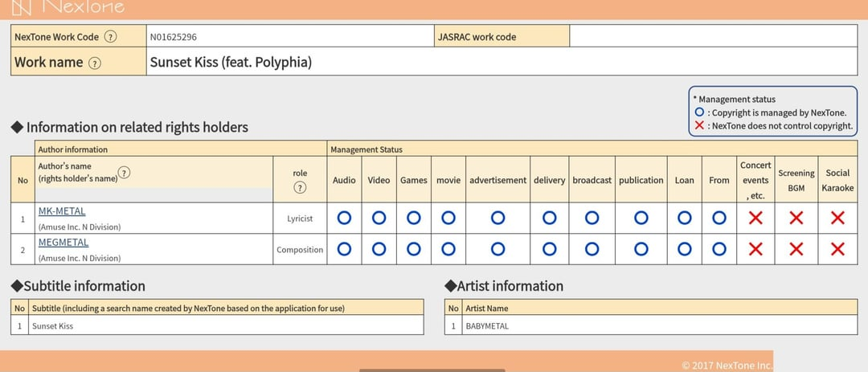Open the MEGMETAL author link
Viewport: 868px width, 372px height.
pyautogui.click(x=63, y=243)
